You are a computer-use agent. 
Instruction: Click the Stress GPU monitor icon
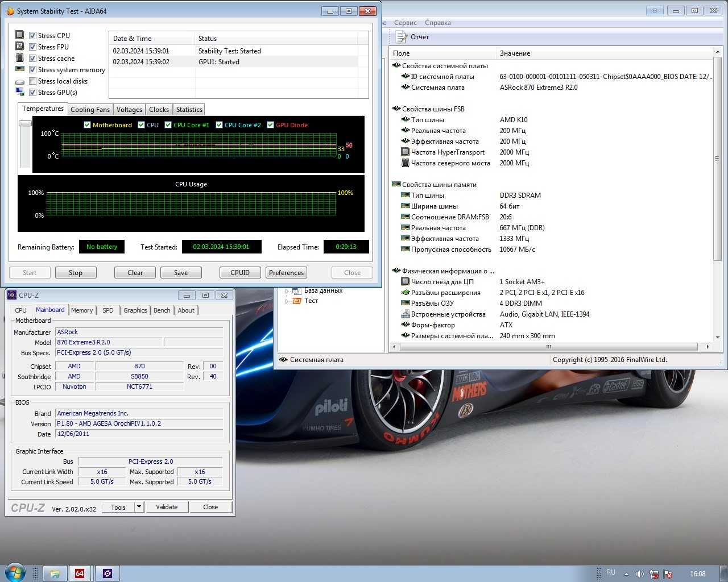click(x=20, y=92)
